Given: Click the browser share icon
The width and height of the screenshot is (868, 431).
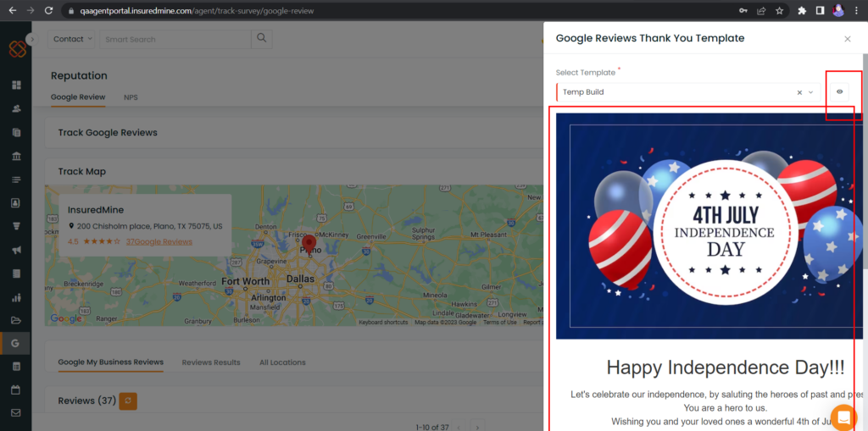Looking at the screenshot, I should [x=761, y=10].
